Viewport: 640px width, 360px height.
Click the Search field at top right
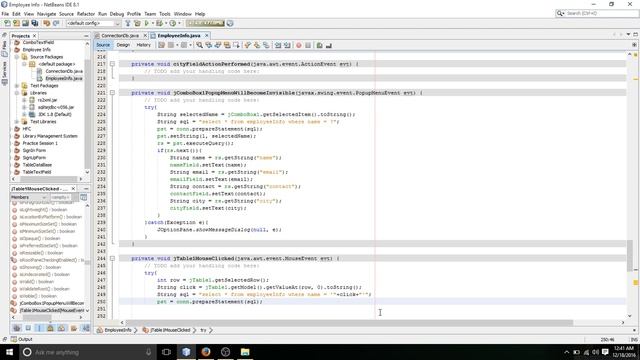point(597,13)
